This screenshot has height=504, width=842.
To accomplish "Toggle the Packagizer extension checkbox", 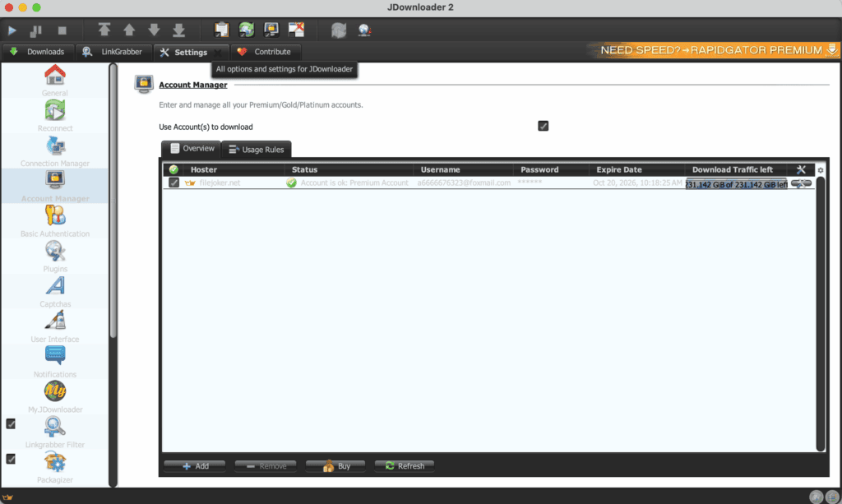I will 11,459.
